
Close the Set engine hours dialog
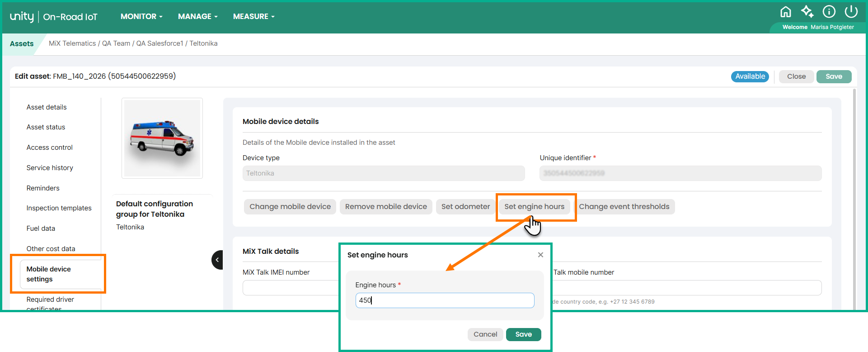tap(540, 255)
